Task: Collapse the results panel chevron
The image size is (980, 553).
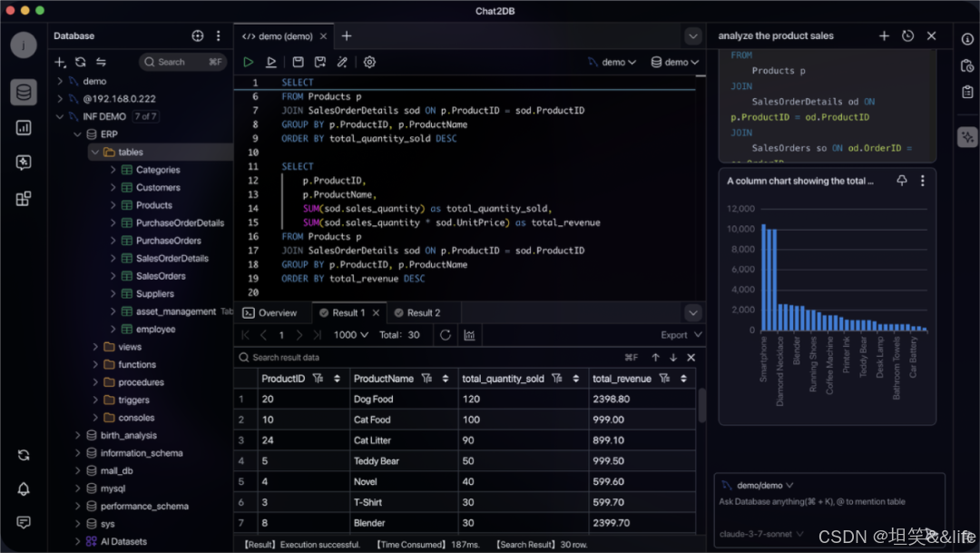Action: (693, 312)
